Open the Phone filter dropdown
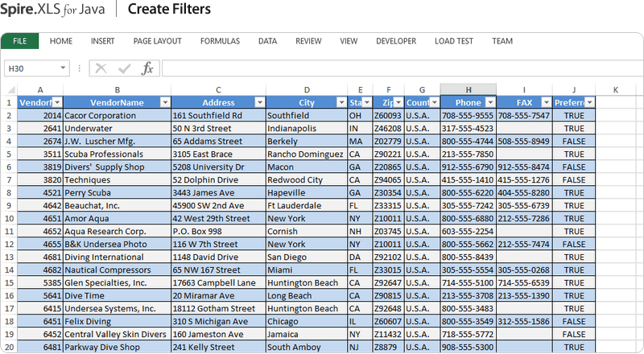Screen dimensions: 644x354 point(490,102)
